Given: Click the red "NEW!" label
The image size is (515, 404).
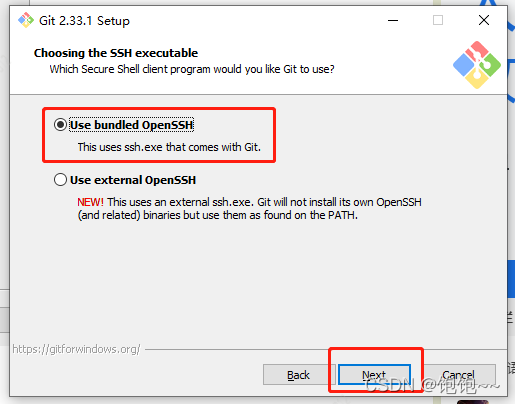Looking at the screenshot, I should [90, 202].
